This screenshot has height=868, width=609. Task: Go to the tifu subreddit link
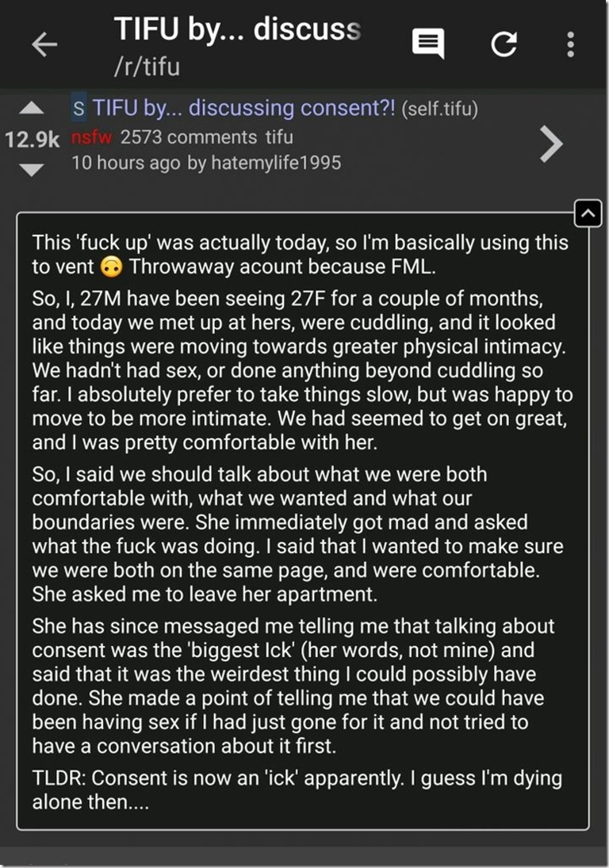279,136
